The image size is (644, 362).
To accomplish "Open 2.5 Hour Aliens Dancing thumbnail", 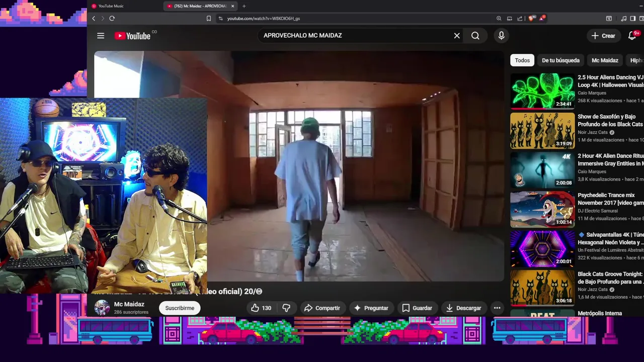I will pos(542,91).
